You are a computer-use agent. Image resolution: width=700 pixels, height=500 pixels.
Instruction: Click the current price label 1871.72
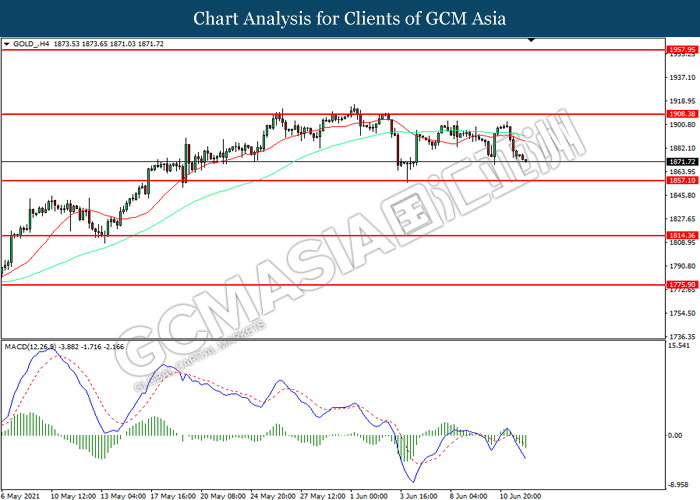click(x=682, y=162)
